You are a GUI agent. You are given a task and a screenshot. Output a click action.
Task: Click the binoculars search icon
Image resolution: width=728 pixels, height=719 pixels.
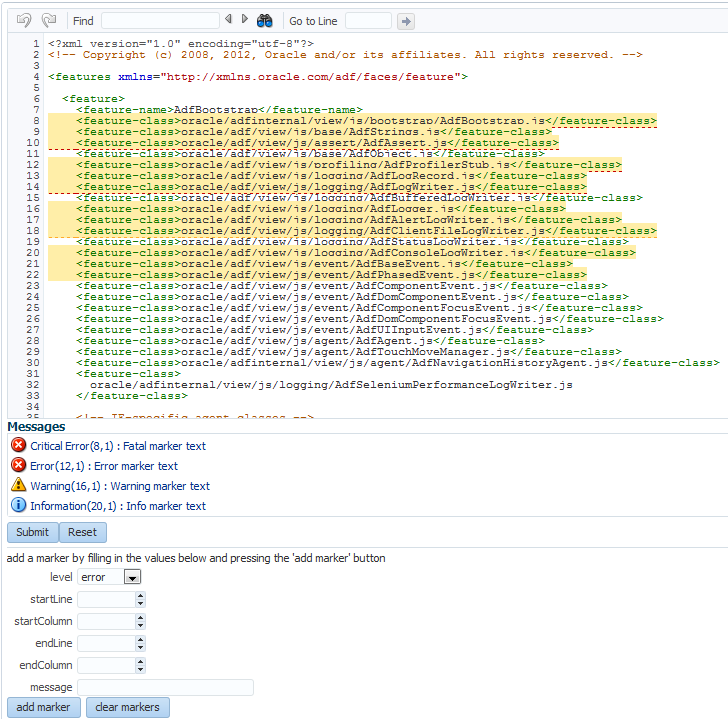pyautogui.click(x=265, y=20)
